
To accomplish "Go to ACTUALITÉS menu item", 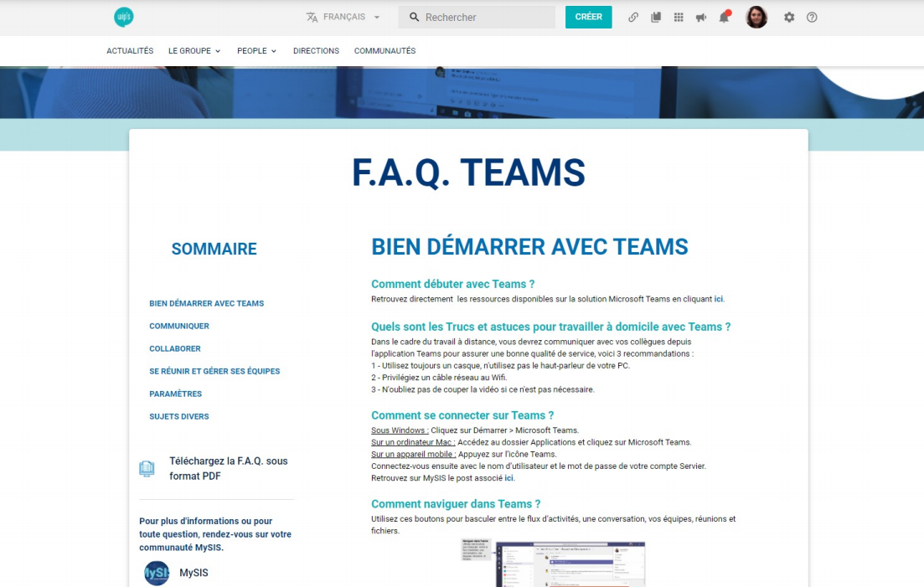I will [130, 50].
